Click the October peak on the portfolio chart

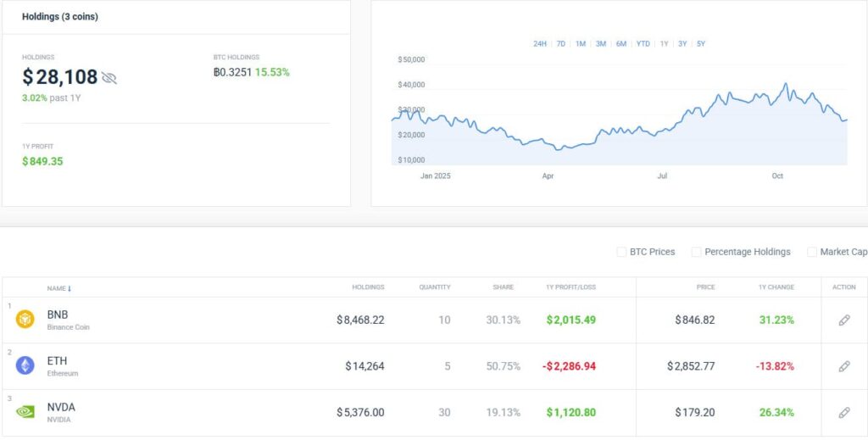[786, 84]
